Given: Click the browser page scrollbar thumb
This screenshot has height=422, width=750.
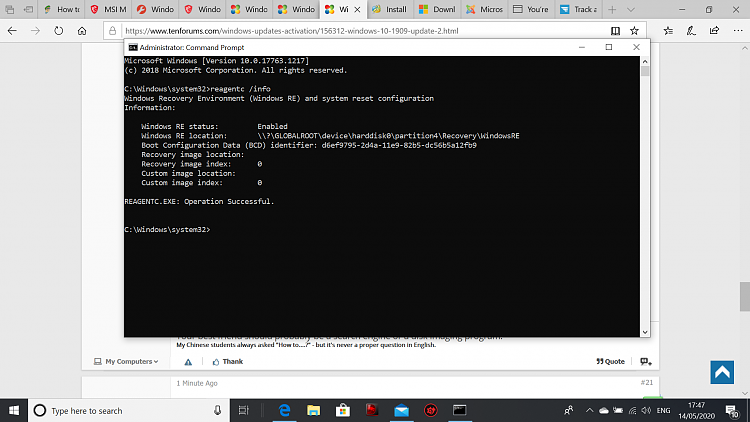Looking at the screenshot, I should 745,297.
